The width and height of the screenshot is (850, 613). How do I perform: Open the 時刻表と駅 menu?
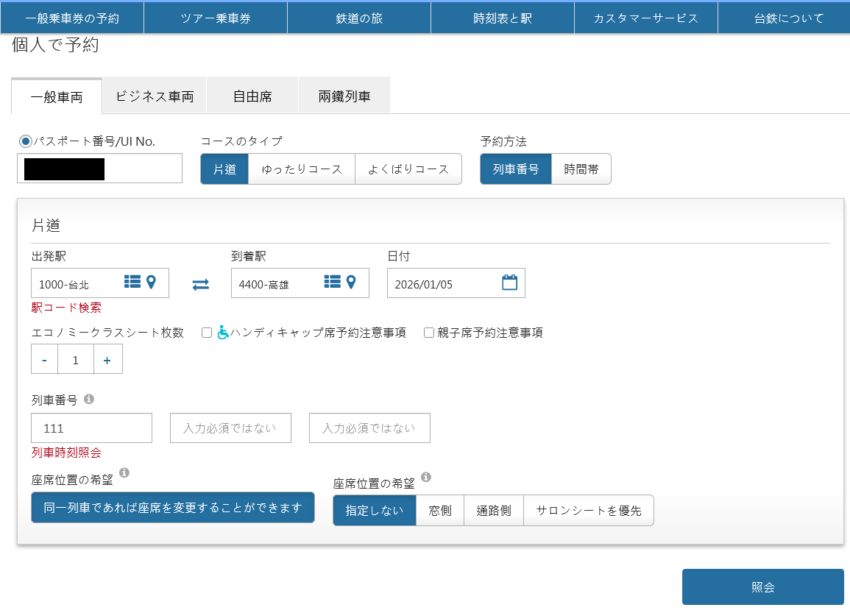[502, 18]
